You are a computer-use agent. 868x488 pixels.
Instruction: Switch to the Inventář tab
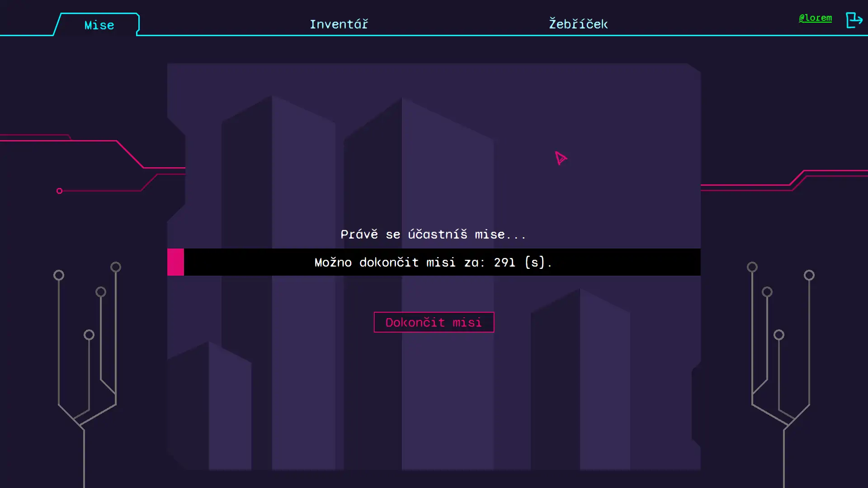tap(339, 24)
